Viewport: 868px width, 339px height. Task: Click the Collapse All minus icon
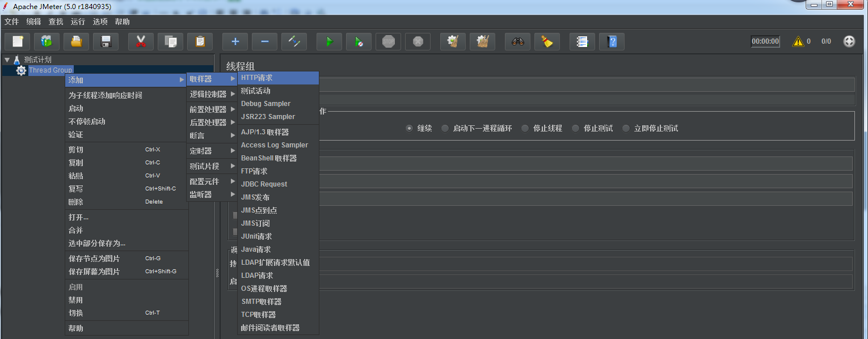[264, 41]
